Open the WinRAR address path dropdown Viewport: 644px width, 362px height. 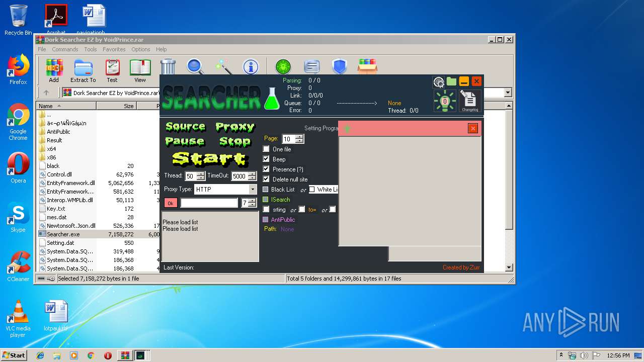[508, 93]
